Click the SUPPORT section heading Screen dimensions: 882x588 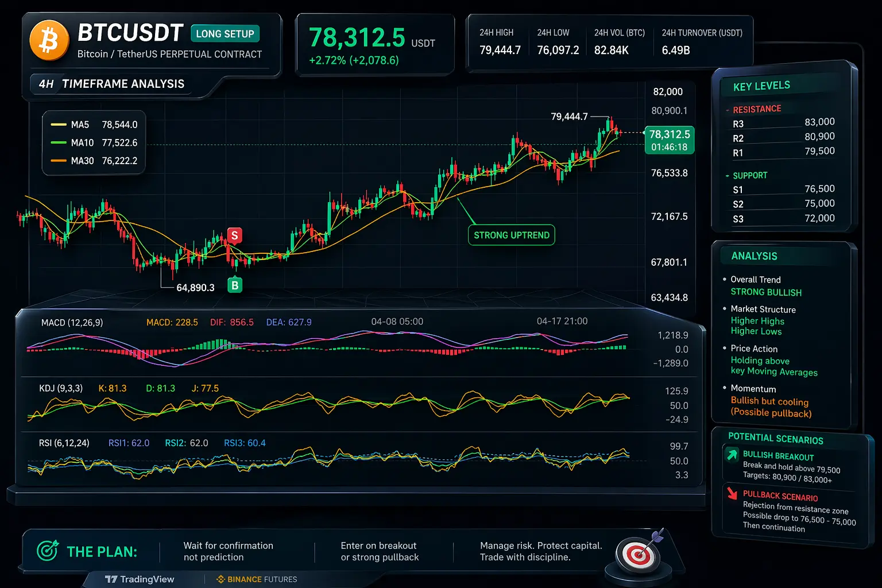coord(750,176)
